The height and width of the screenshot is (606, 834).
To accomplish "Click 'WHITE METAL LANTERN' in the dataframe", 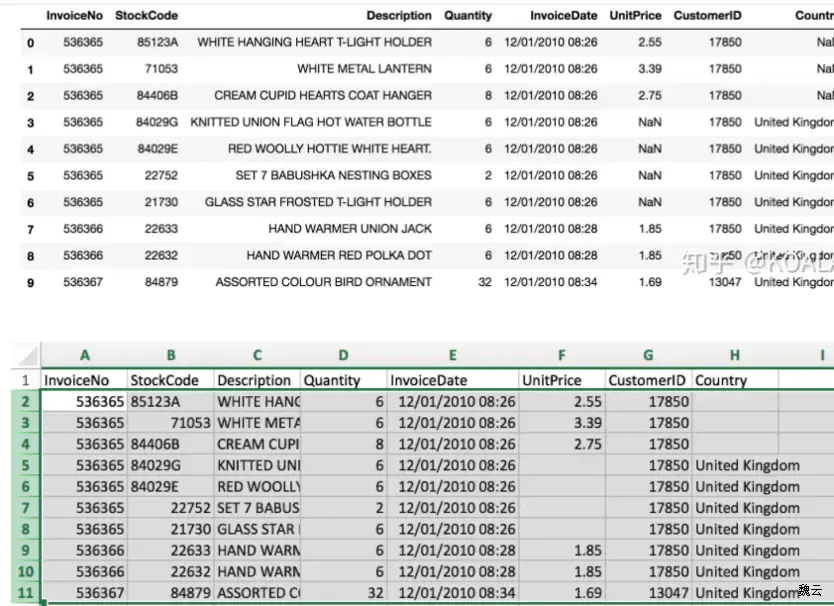I will pos(364,69).
